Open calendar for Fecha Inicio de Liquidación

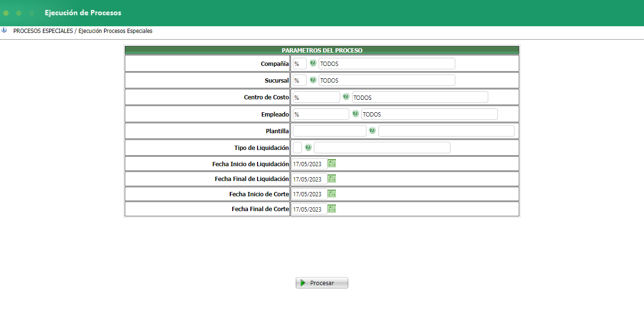(x=332, y=163)
